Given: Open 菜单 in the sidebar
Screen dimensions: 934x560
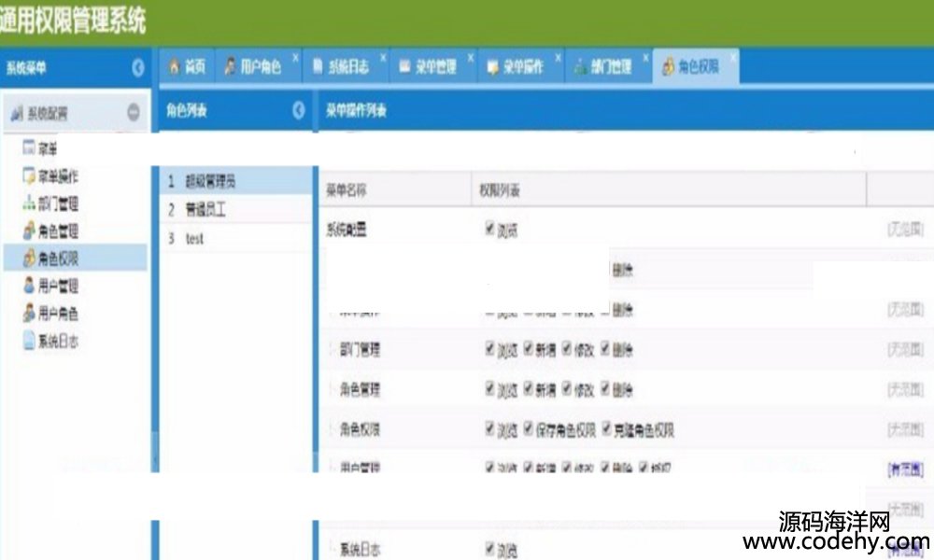Looking at the screenshot, I should [40, 147].
